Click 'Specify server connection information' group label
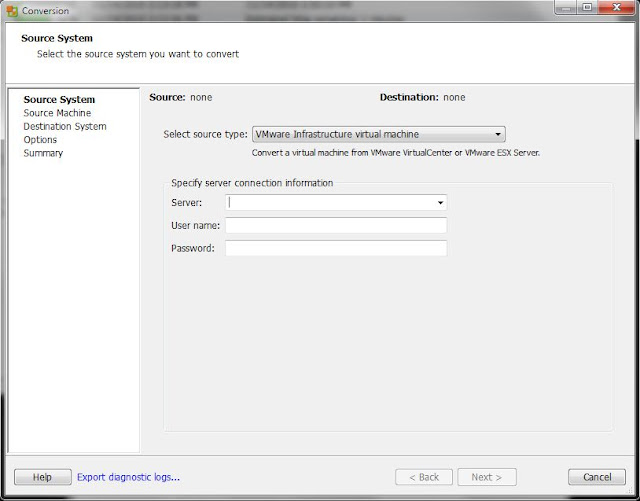This screenshot has height=501, width=640. 252,183
